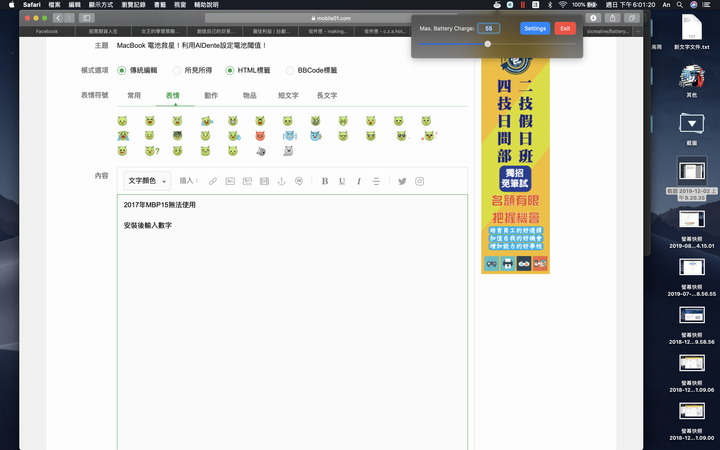Click the insert video icon in editor toolbar

pyautogui.click(x=264, y=181)
